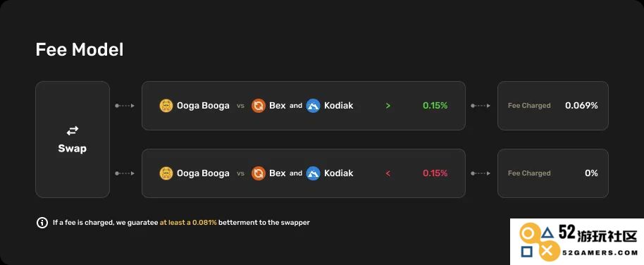This screenshot has height=265, width=644.
Task: Click the 0.069% fee charged value
Action: pyautogui.click(x=581, y=106)
